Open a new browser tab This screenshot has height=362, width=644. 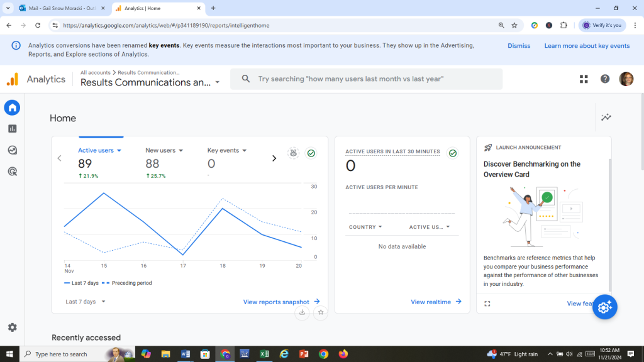[213, 8]
